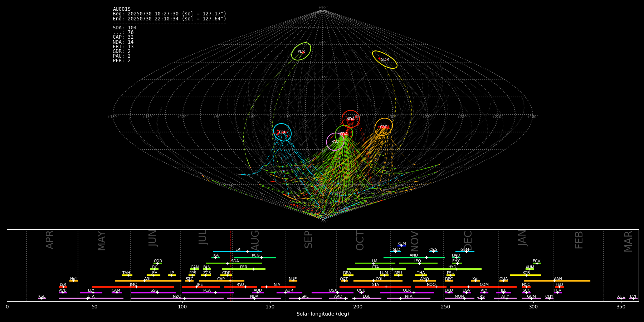The height and width of the screenshot is (322, 644).
Task: Click the 'CAP: 32' count line
Action: tap(123, 37)
